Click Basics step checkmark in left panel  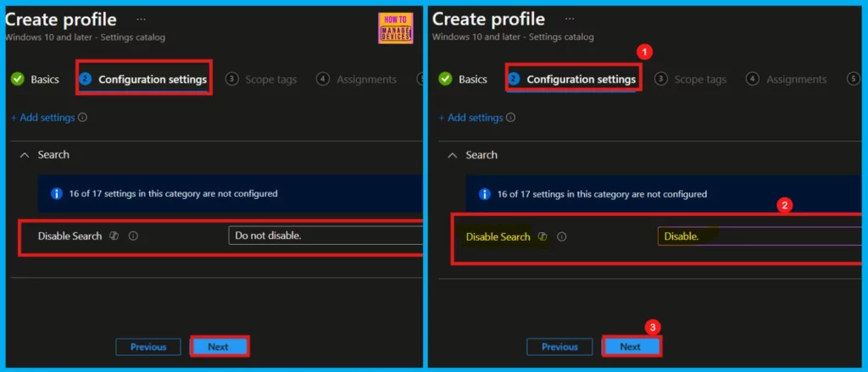tap(18, 79)
